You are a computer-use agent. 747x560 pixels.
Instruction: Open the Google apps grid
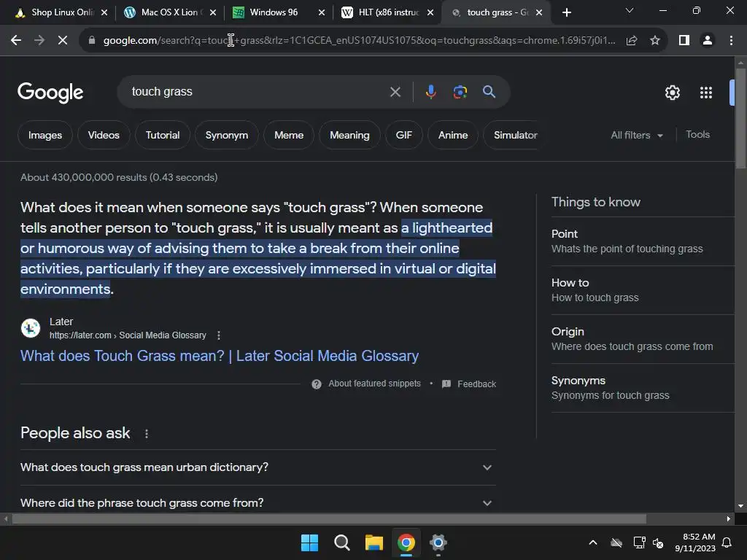click(x=705, y=93)
